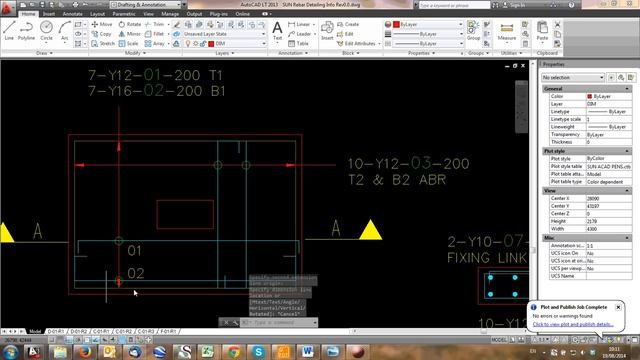
Task: Open the Layer State dropdown
Action: [224, 34]
